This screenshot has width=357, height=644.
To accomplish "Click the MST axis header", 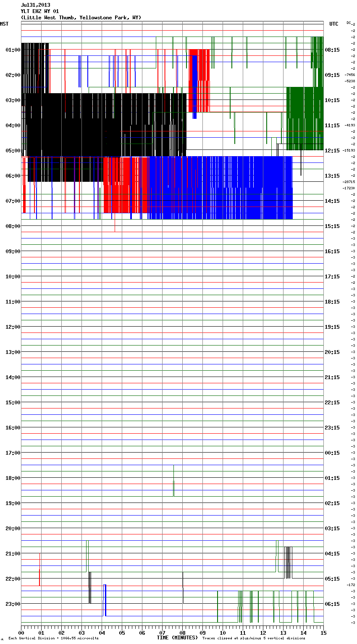I will click(x=4, y=24).
